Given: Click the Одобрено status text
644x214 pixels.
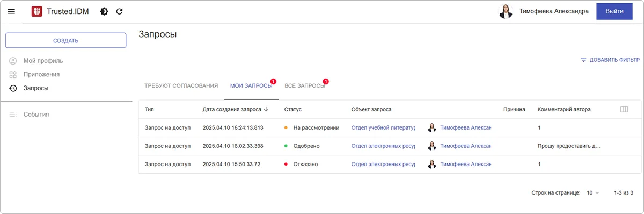Looking at the screenshot, I should click(x=306, y=146).
